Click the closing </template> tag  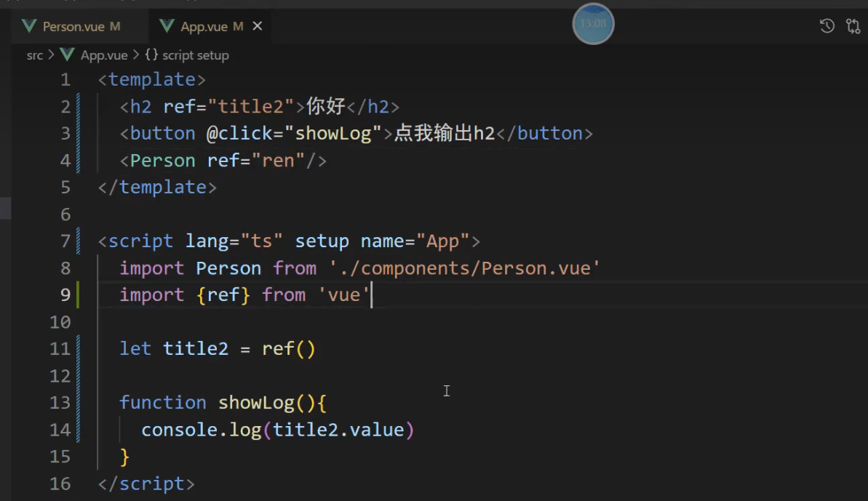(157, 187)
